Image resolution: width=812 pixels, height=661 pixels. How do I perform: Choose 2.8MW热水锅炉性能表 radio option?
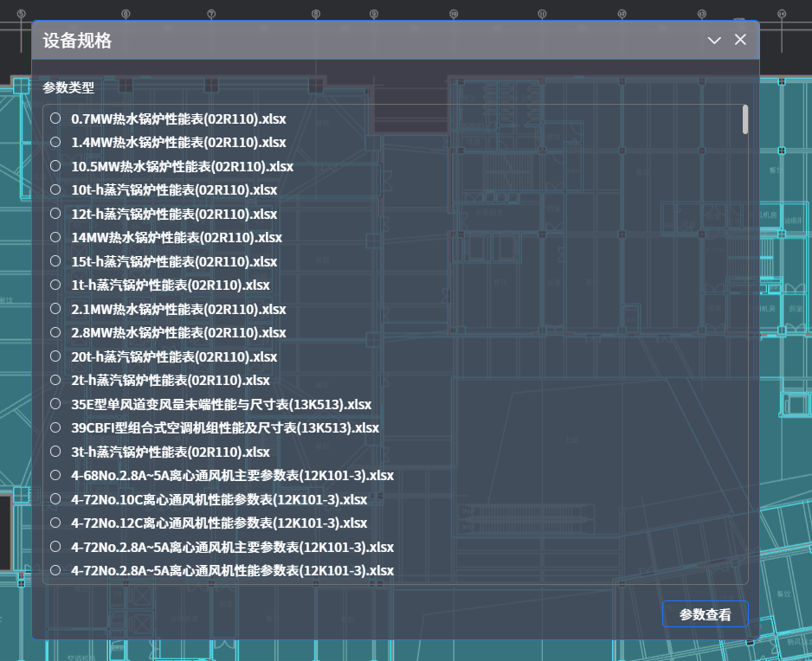click(55, 332)
